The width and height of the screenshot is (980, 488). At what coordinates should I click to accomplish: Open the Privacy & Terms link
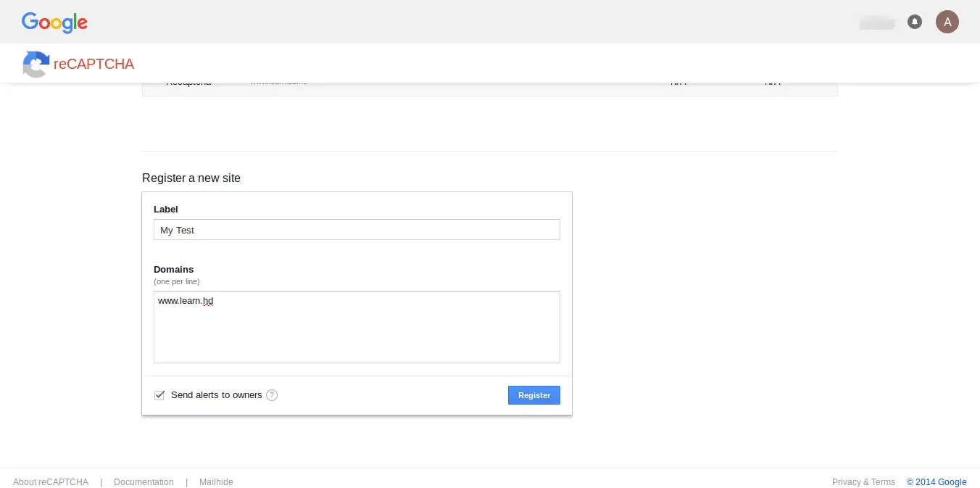point(863,482)
